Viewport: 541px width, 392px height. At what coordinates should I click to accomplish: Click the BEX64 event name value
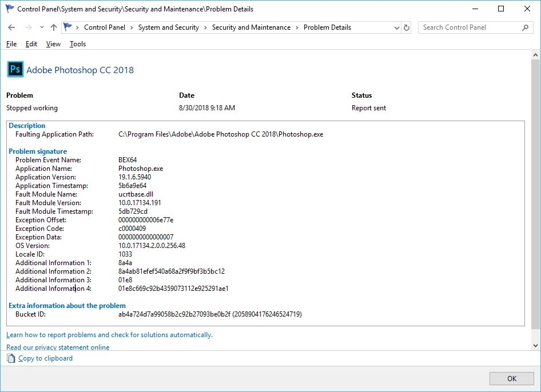point(128,159)
